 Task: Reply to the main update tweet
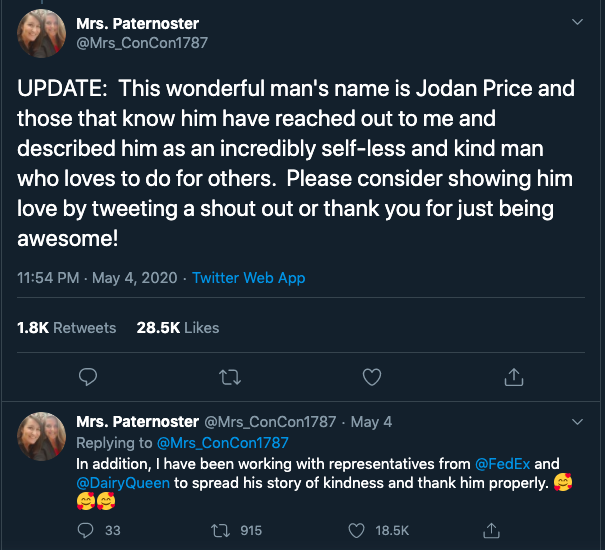click(x=88, y=376)
